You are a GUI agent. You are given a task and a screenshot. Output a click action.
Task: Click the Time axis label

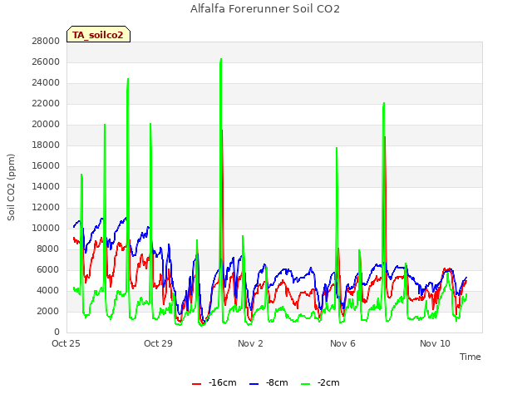click(x=470, y=357)
